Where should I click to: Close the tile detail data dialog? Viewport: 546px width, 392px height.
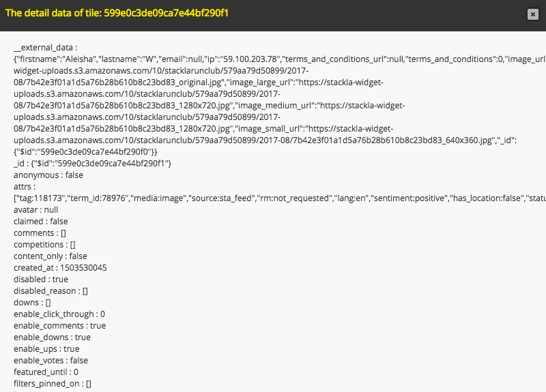[x=532, y=14]
